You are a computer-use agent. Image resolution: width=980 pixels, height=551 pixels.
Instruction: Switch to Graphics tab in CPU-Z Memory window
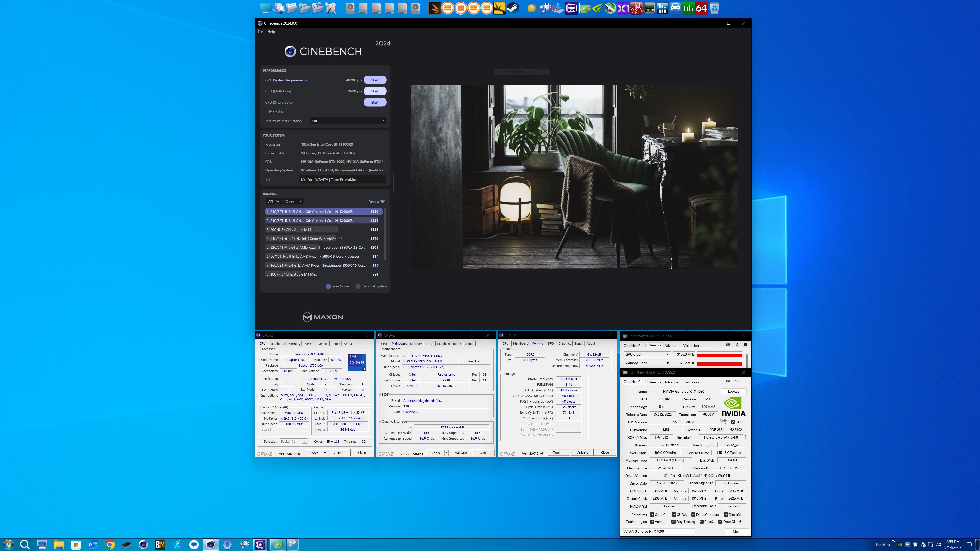tap(565, 343)
